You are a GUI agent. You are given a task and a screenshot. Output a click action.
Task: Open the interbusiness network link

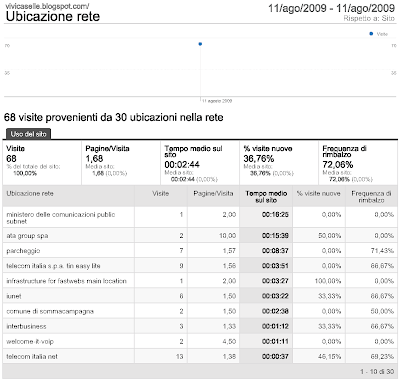tap(26, 326)
